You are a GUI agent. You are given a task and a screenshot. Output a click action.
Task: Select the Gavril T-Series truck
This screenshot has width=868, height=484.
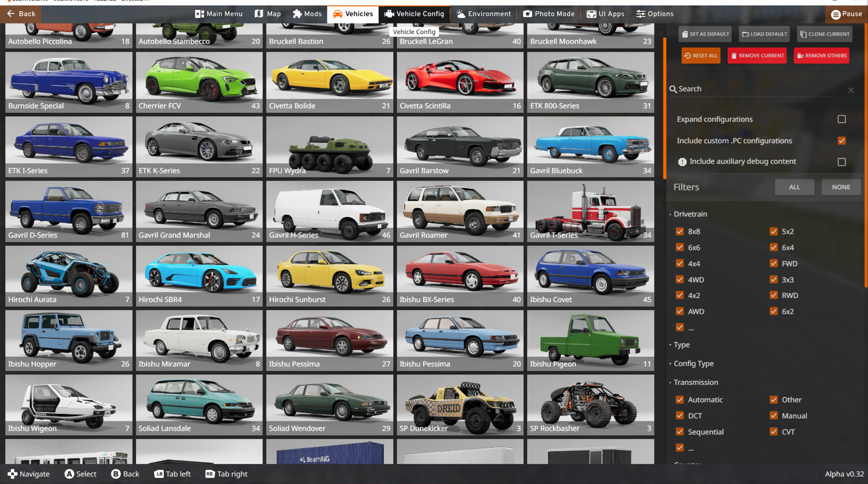click(590, 211)
